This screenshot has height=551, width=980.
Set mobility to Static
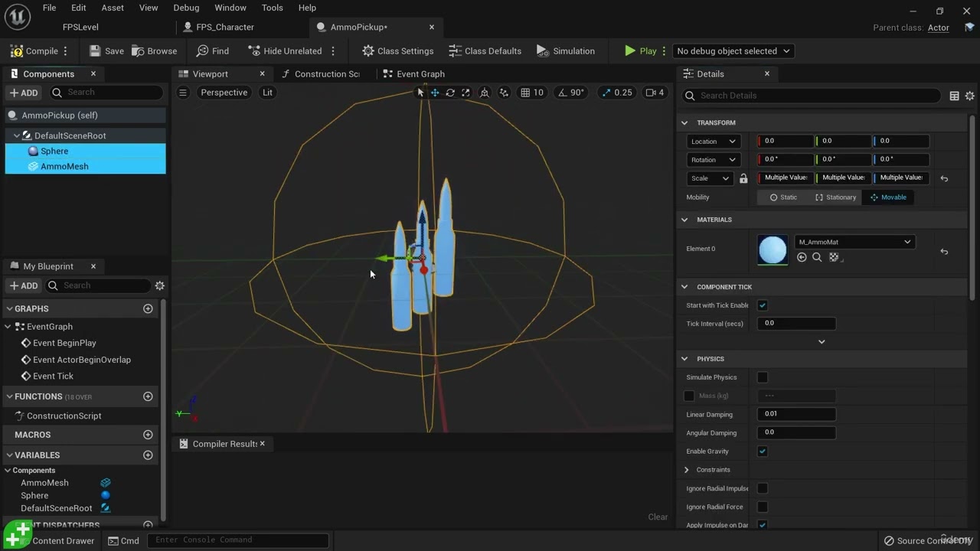[783, 197]
